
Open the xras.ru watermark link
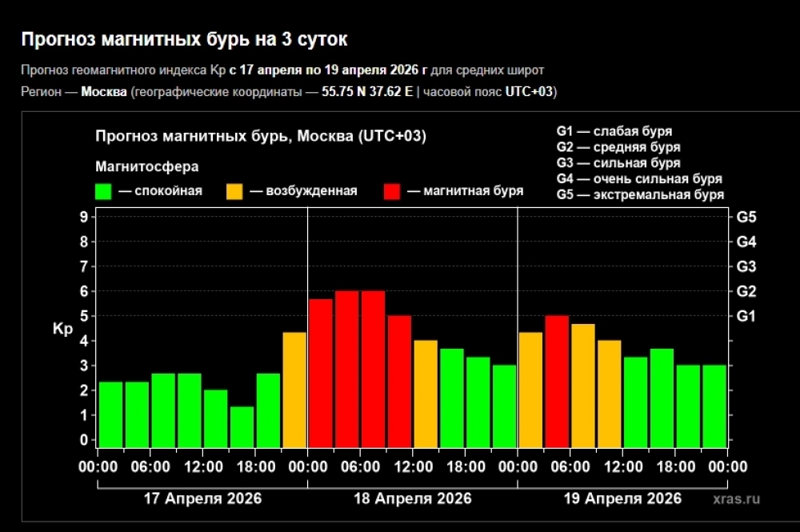735,498
